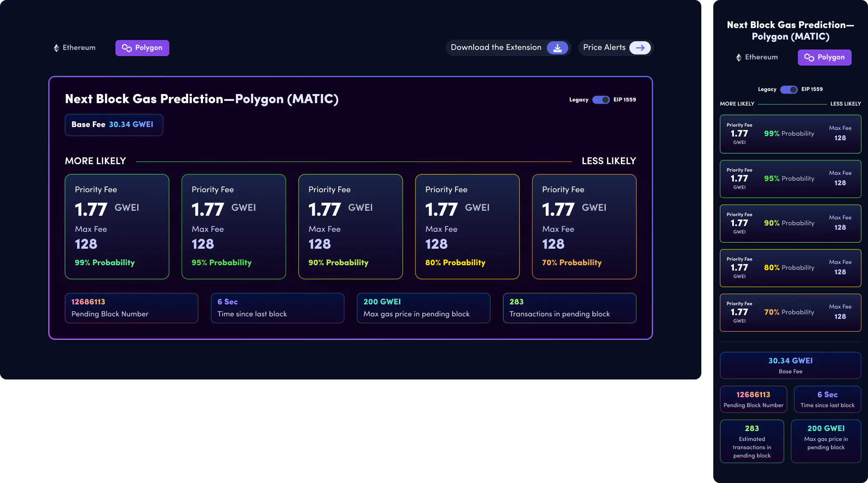Click 6 Sec Time since last block in side panel

(x=828, y=399)
